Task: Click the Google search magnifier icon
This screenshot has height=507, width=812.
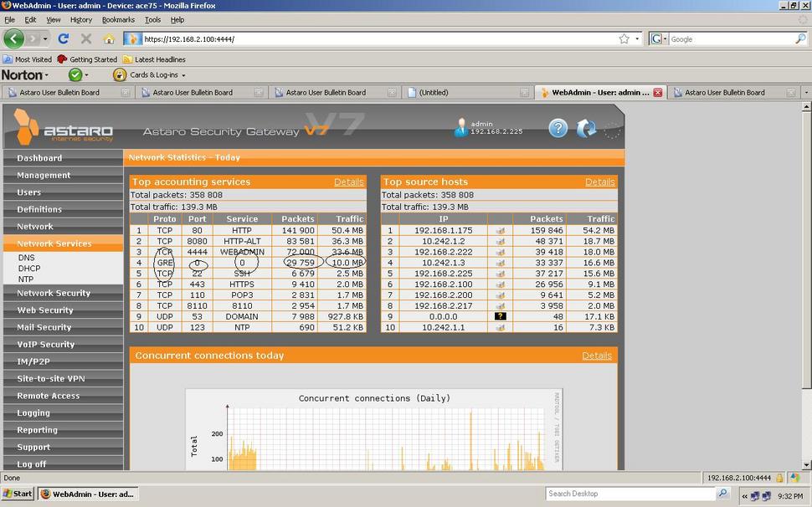Action: 800,38
